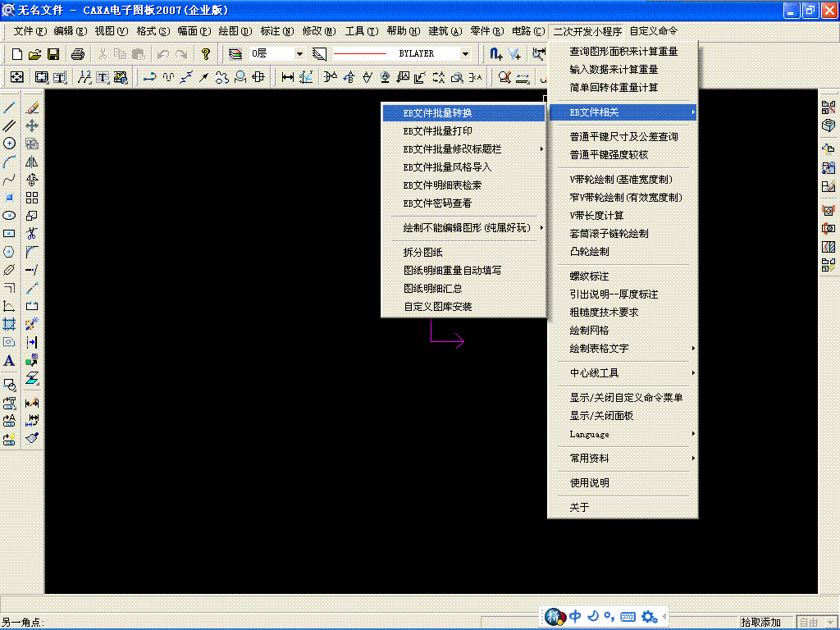Expand the 中心线工具 submenu
This screenshot has height=630, width=840.
623,373
